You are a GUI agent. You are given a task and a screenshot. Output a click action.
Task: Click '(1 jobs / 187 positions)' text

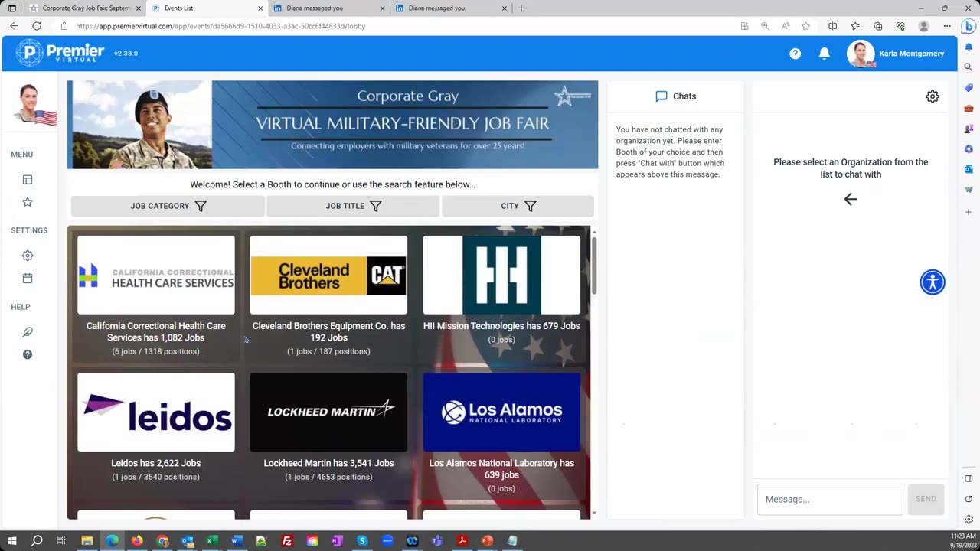click(328, 351)
